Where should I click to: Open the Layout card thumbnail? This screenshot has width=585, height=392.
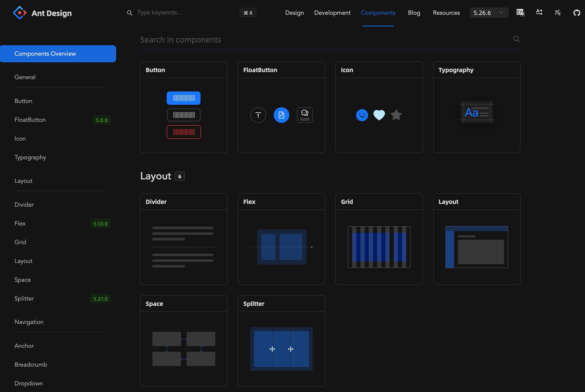(477, 247)
